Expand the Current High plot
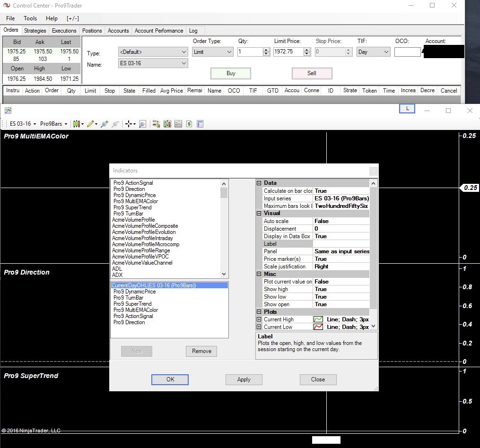The height and width of the screenshot is (448, 480). (259, 319)
